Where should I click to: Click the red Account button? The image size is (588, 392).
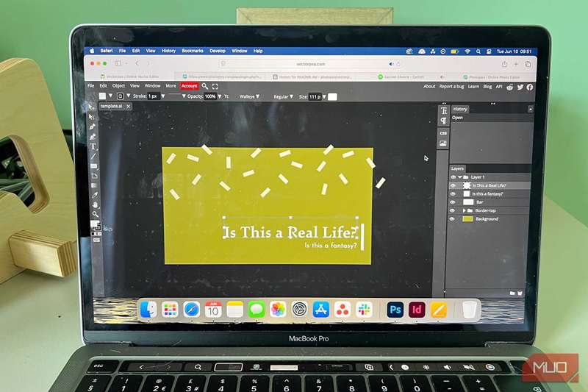tap(189, 86)
